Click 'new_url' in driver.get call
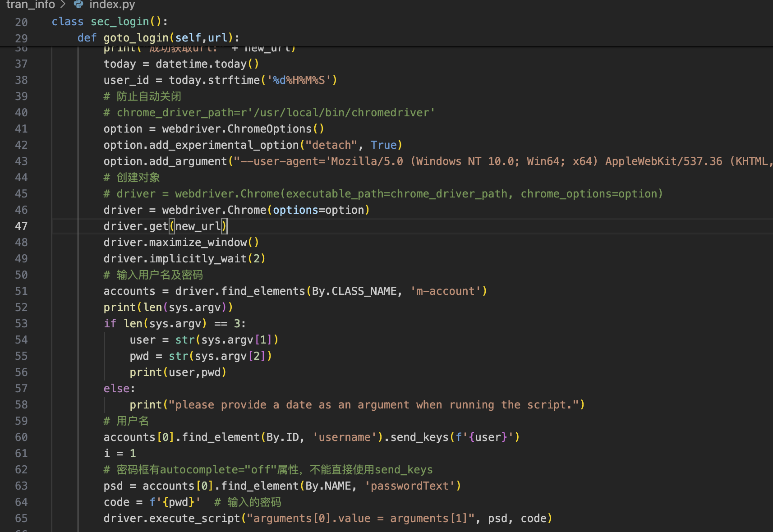The height and width of the screenshot is (532, 773). (x=198, y=226)
